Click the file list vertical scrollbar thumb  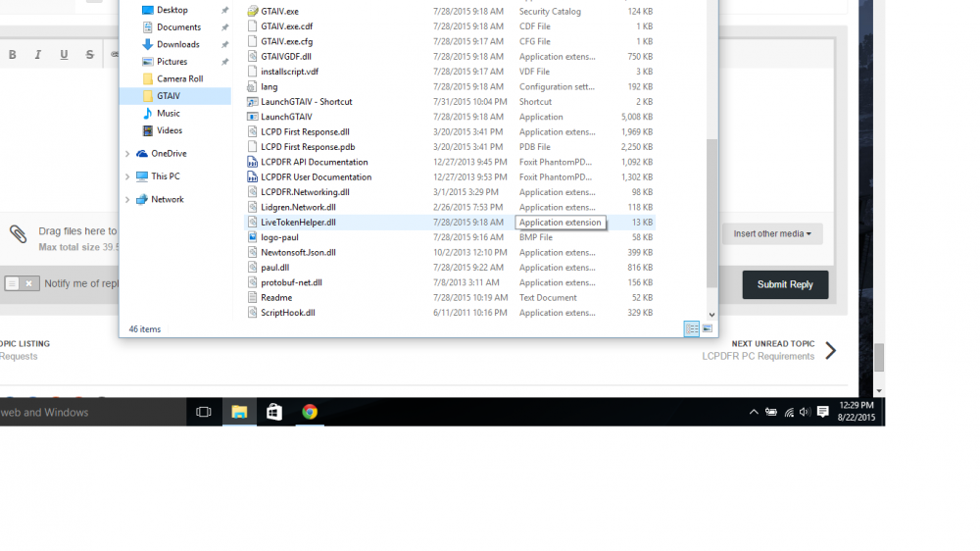click(x=711, y=214)
